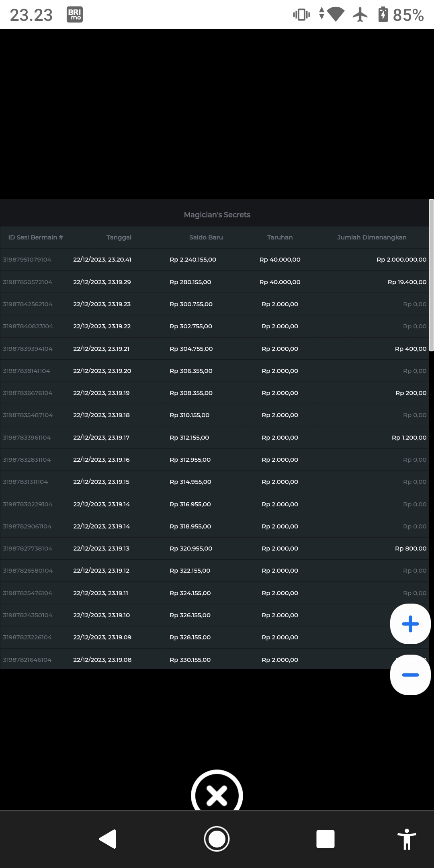Select session ID 31987824350104
Viewport: 434px width, 868px height.
click(x=28, y=615)
